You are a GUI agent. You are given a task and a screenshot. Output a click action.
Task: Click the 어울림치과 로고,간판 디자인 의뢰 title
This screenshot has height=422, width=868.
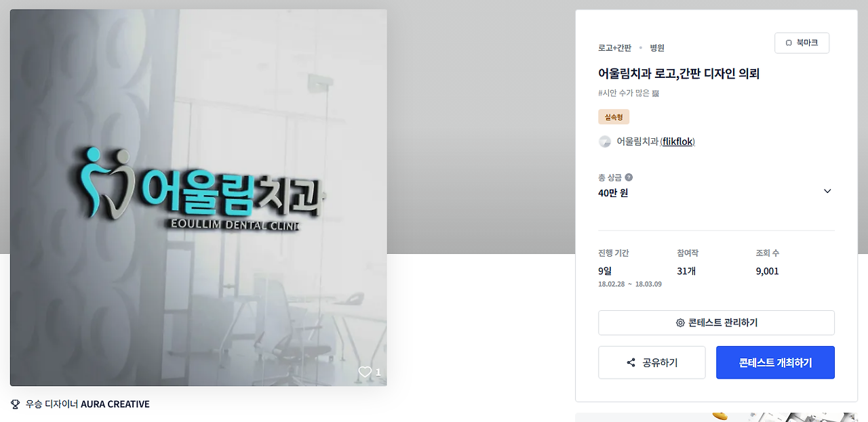(679, 73)
